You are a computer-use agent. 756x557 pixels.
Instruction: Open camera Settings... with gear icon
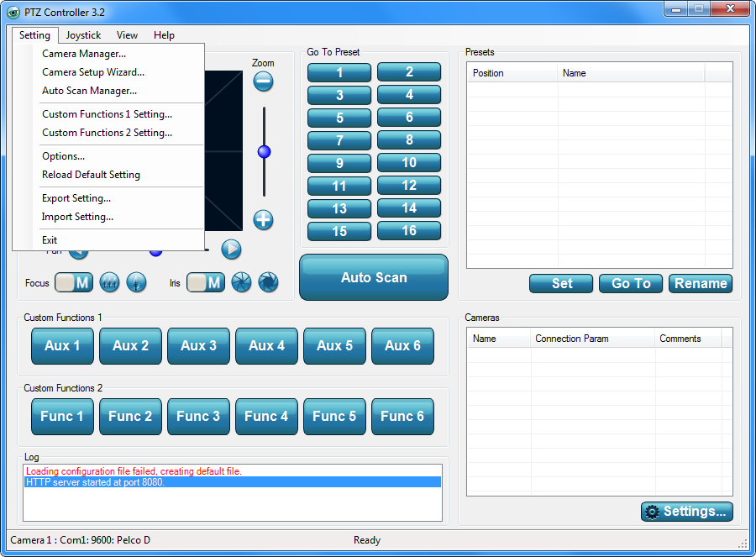687,512
